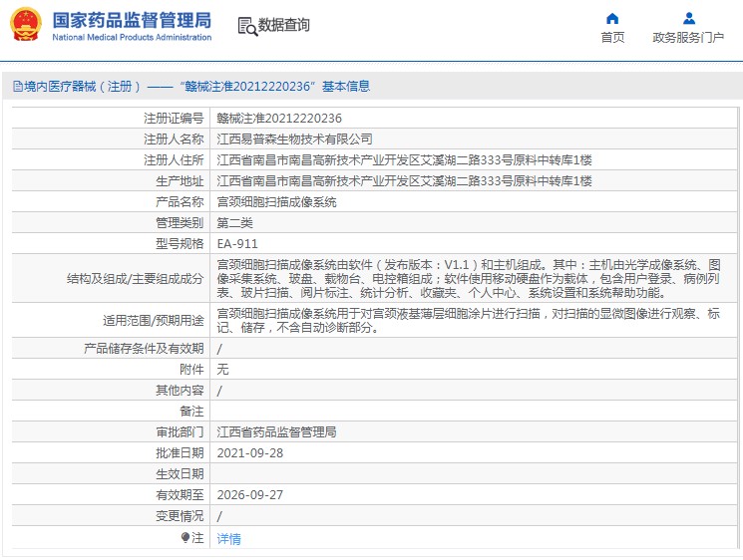Select 江西易普森生物技术有限公司 value
The width and height of the screenshot is (743, 560).
pos(294,139)
